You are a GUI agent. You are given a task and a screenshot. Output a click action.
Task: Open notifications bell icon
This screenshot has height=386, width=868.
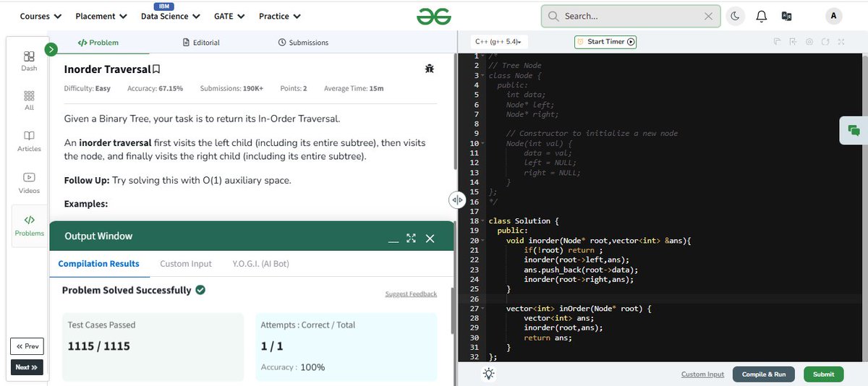(761, 16)
